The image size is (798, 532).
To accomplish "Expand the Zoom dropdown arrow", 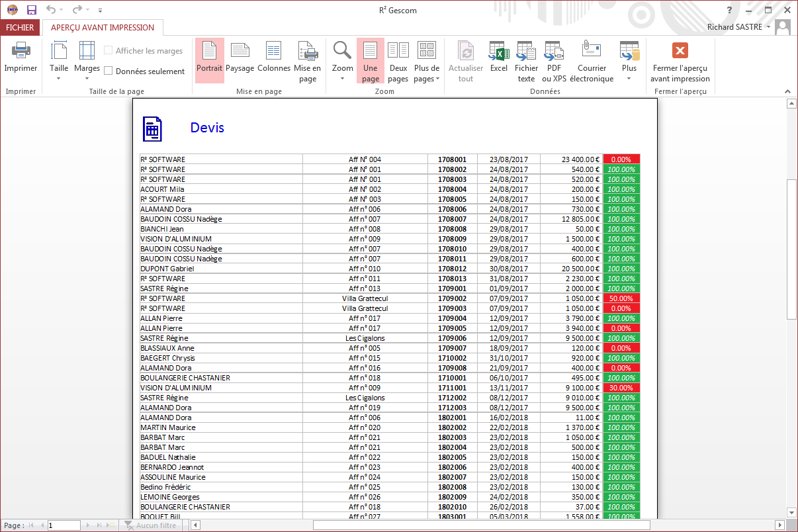I will coord(342,78).
